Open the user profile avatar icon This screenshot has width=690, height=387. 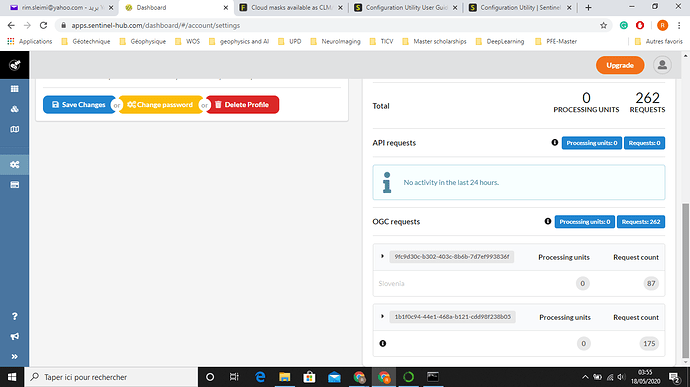(x=662, y=65)
